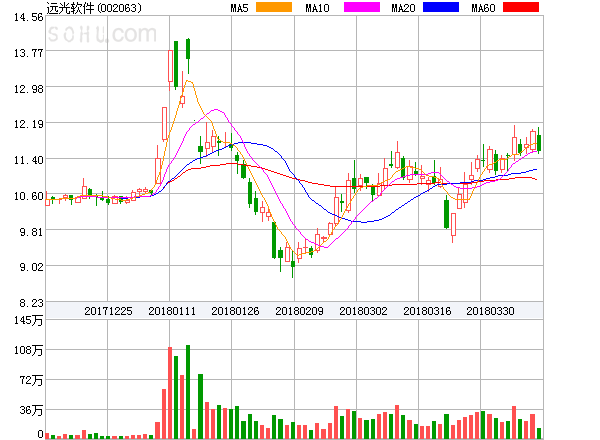The width and height of the screenshot is (600, 440).
Task: Click the tallest red volume bar
Action: pyautogui.click(x=170, y=393)
